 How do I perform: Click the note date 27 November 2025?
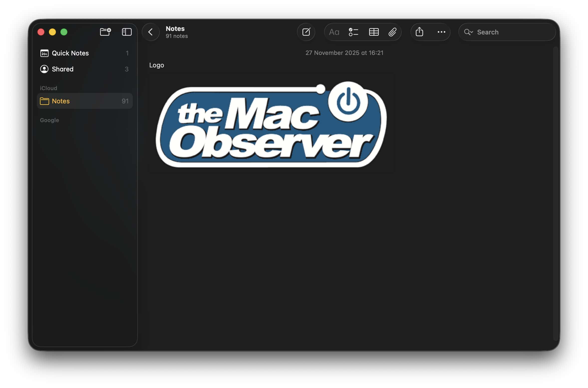pos(344,53)
